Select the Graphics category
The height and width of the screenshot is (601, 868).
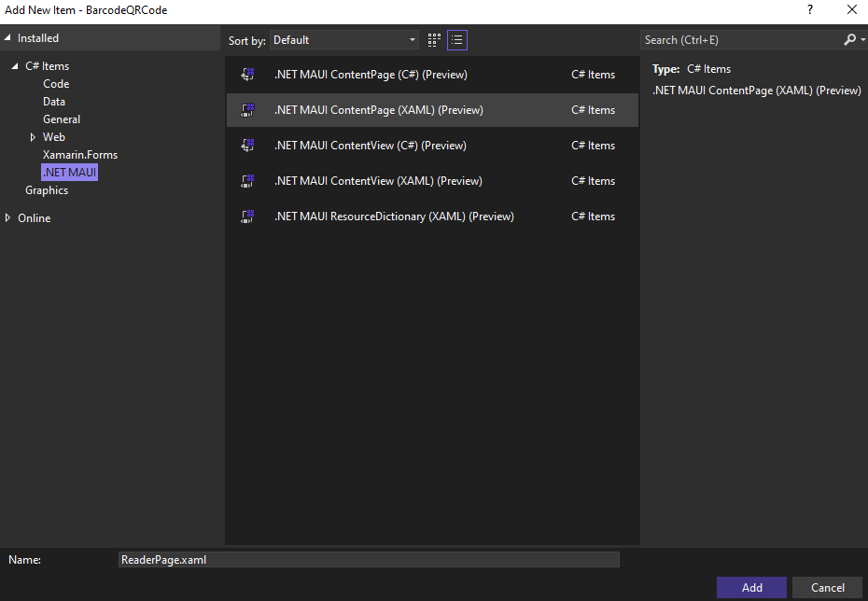pyautogui.click(x=47, y=189)
